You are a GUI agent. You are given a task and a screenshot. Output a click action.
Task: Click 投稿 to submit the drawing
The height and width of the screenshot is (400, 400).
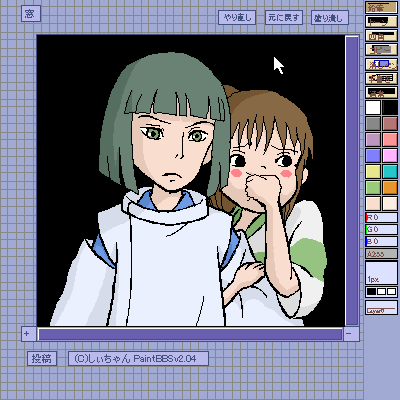click(x=42, y=359)
